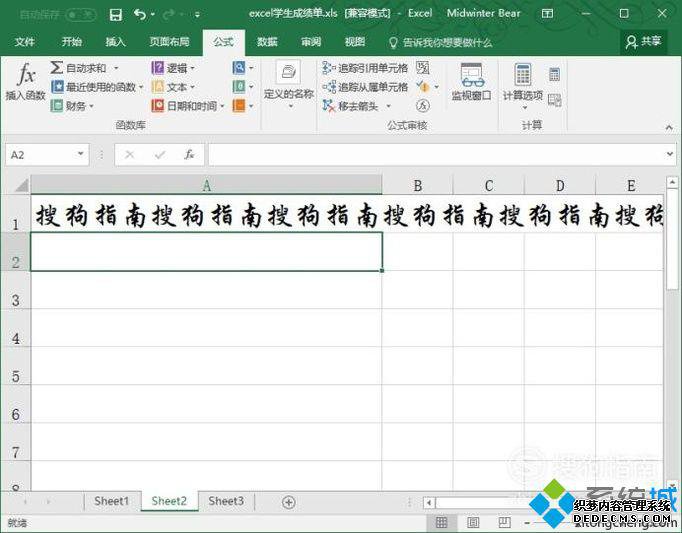Viewport: 682px width, 533px height.
Task: Open Lookup and Reference functions icon
Action: pyautogui.click(x=239, y=68)
